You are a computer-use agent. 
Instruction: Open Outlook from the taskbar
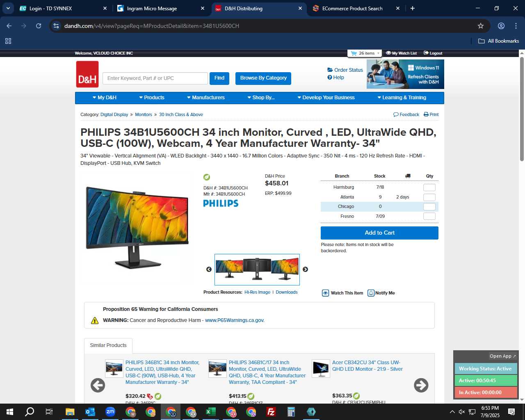90,412
